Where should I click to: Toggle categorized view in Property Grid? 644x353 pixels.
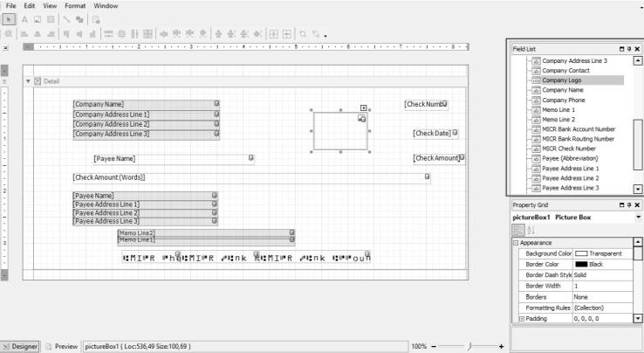point(517,229)
